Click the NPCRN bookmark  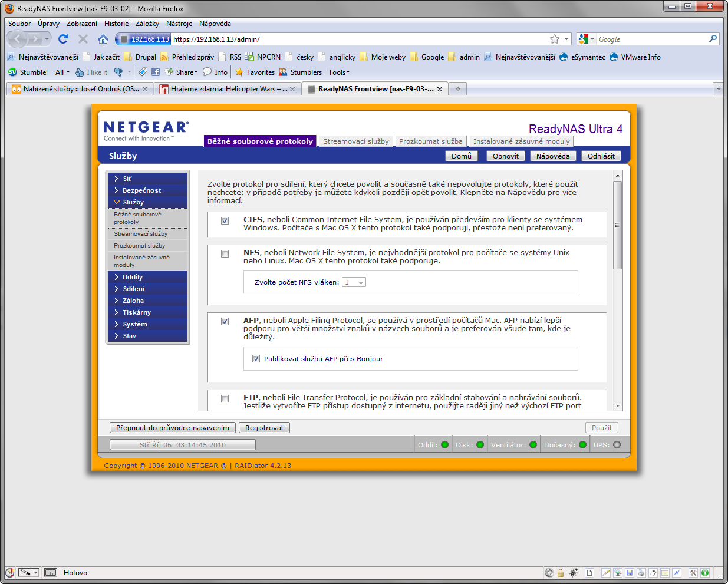(x=263, y=57)
